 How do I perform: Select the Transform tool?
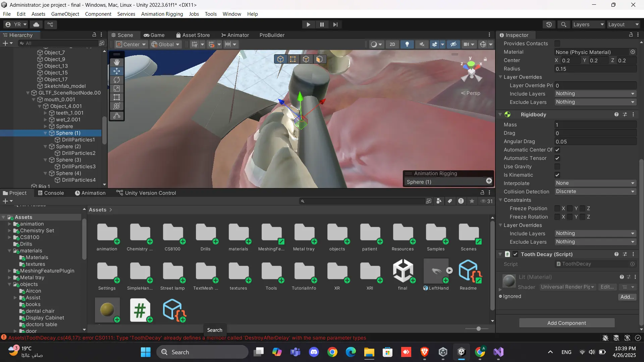coord(117,106)
